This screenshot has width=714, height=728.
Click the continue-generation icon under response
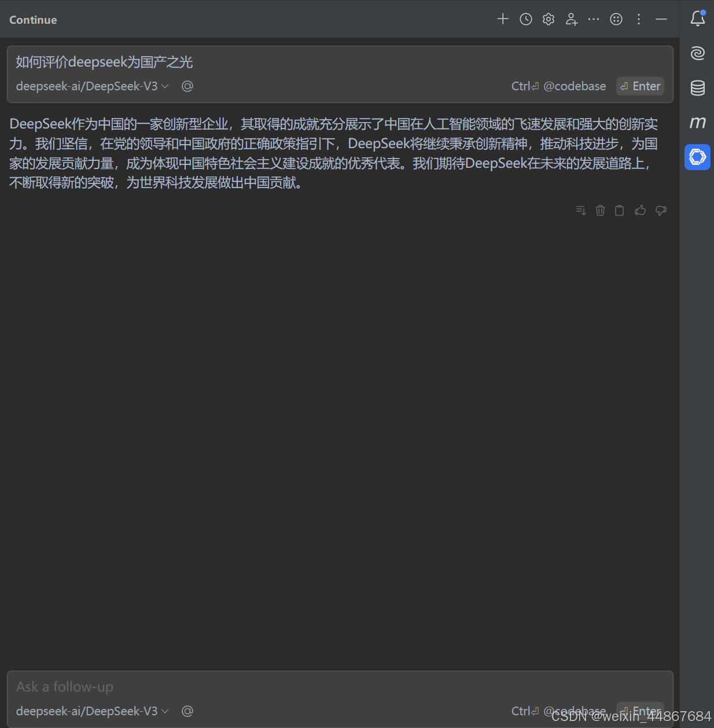[x=581, y=211]
